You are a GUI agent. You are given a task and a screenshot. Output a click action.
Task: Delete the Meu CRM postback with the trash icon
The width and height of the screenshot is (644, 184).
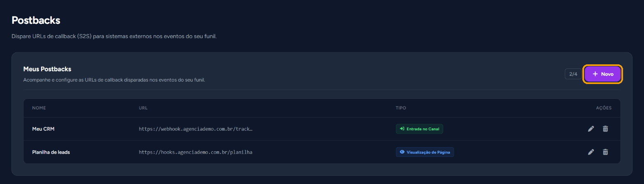(x=605, y=129)
